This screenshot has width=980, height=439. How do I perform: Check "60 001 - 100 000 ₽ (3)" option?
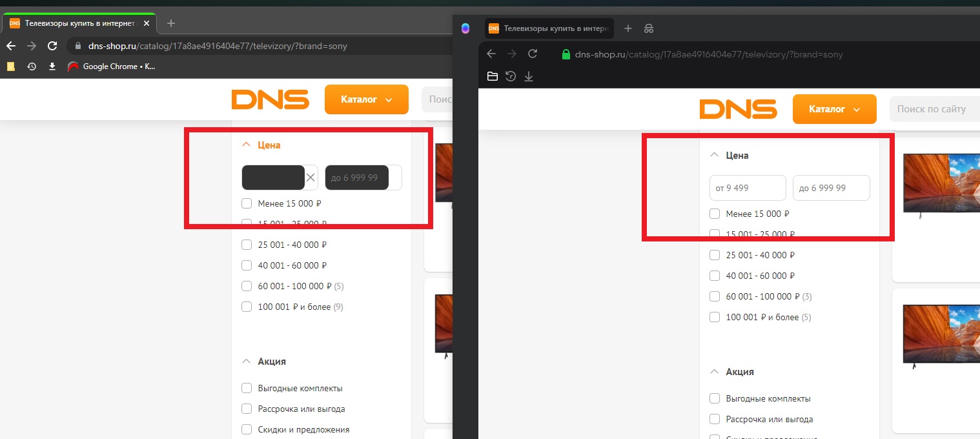tap(715, 296)
